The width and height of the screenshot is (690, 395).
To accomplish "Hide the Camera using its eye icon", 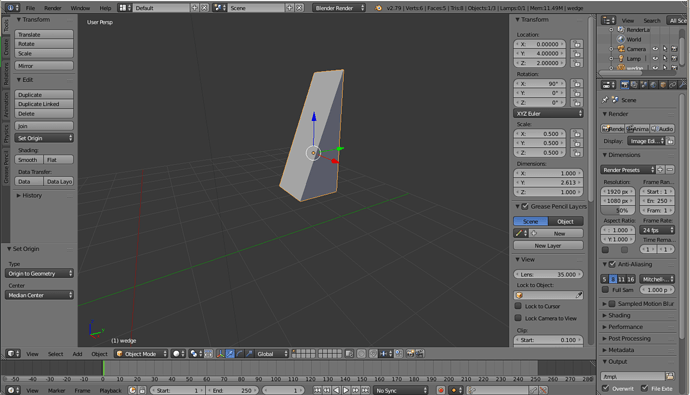I will click(x=655, y=49).
